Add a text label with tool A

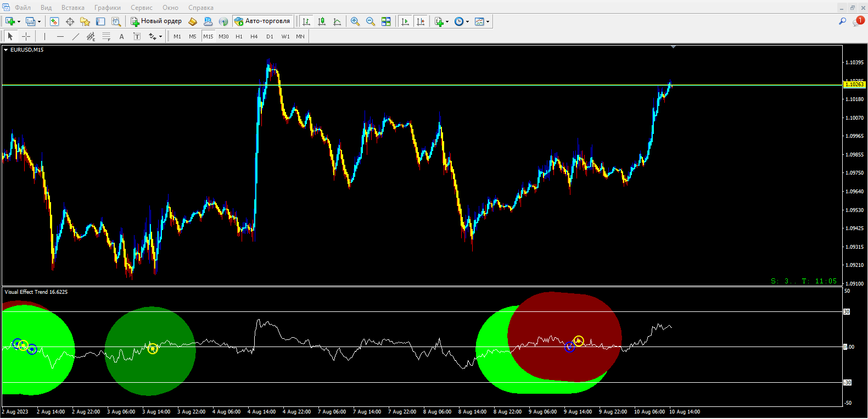(121, 36)
